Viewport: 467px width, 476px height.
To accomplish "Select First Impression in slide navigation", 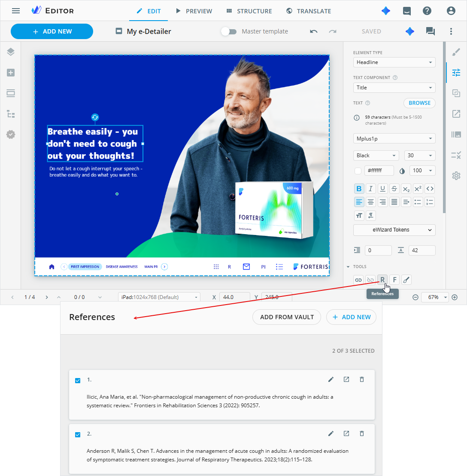I will [x=85, y=266].
